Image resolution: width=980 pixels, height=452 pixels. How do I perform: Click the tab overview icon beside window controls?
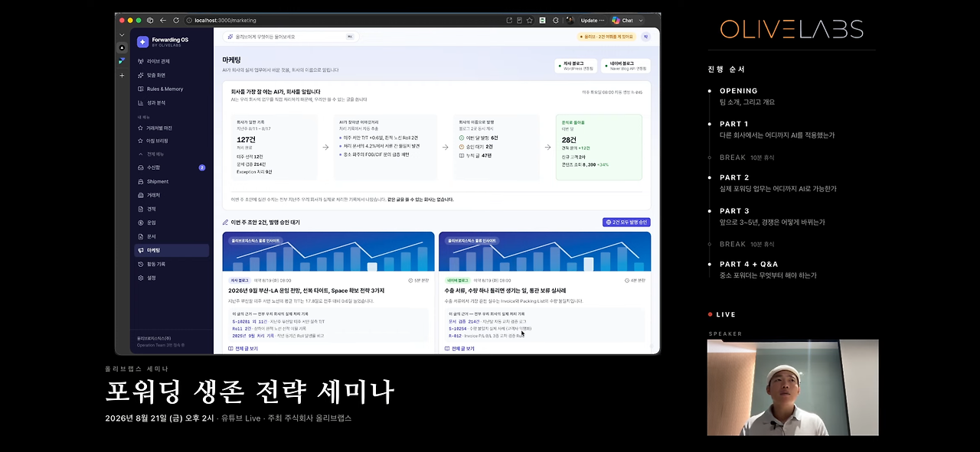click(150, 20)
